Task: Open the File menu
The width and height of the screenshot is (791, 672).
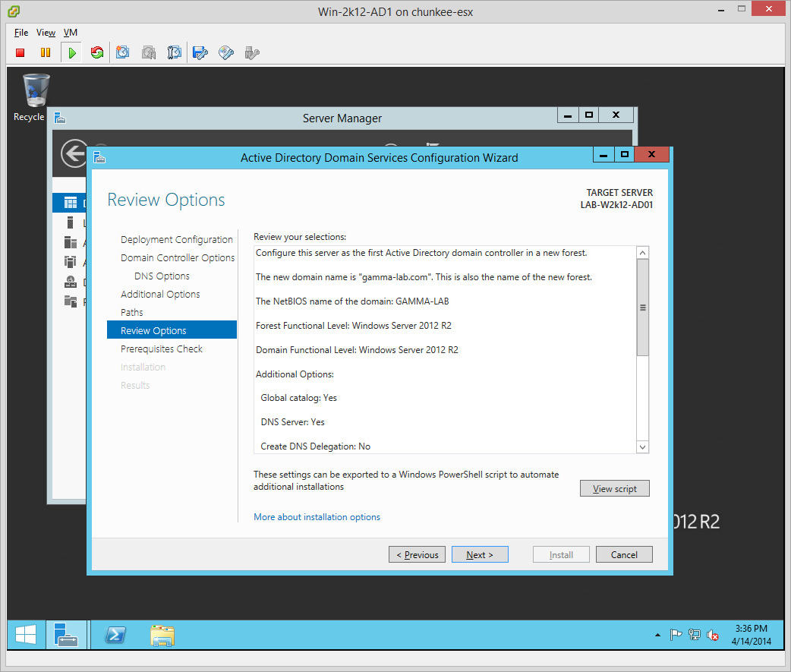Action: (x=21, y=33)
